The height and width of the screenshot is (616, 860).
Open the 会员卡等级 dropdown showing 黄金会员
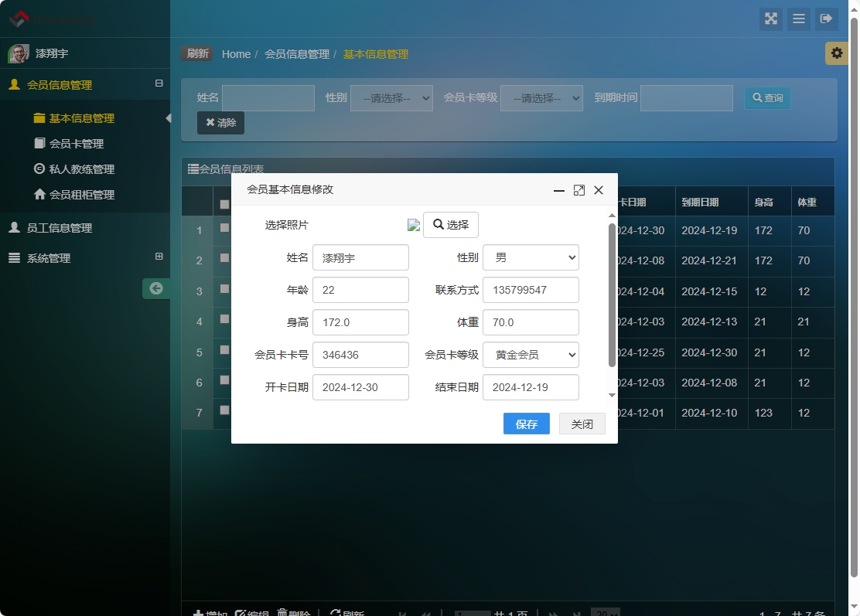pyautogui.click(x=531, y=354)
